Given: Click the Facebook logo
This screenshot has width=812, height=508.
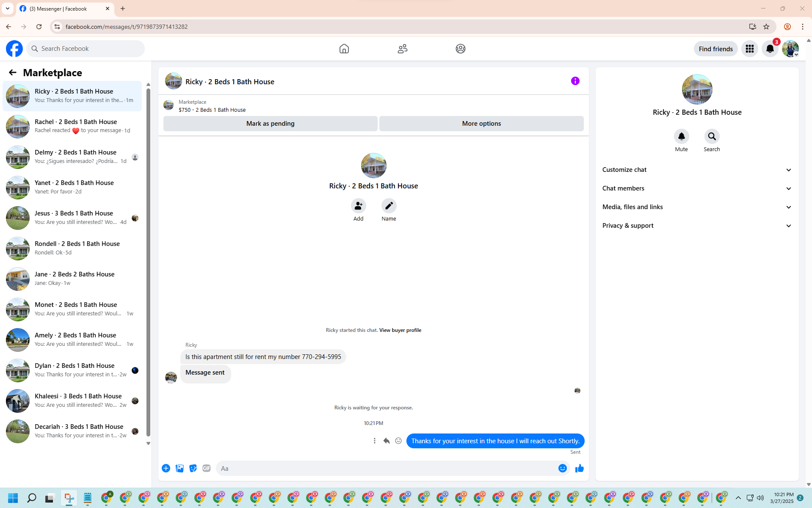Looking at the screenshot, I should click(x=14, y=49).
